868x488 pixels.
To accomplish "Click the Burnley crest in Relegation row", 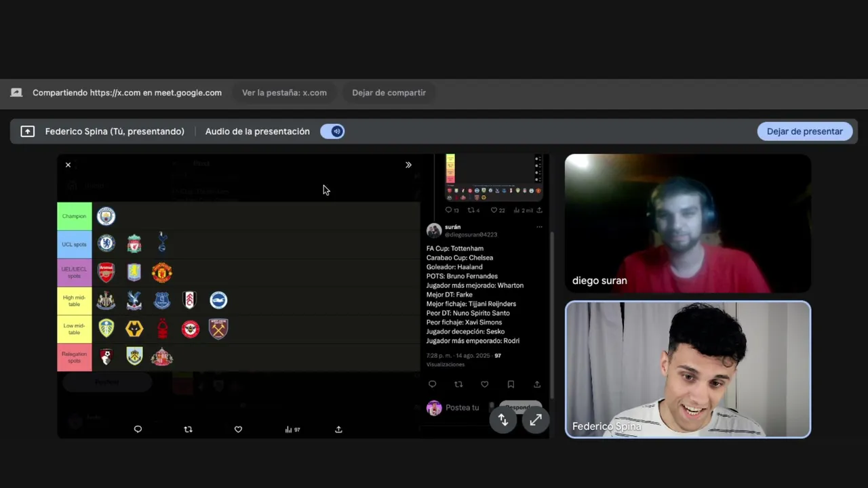I will [134, 357].
